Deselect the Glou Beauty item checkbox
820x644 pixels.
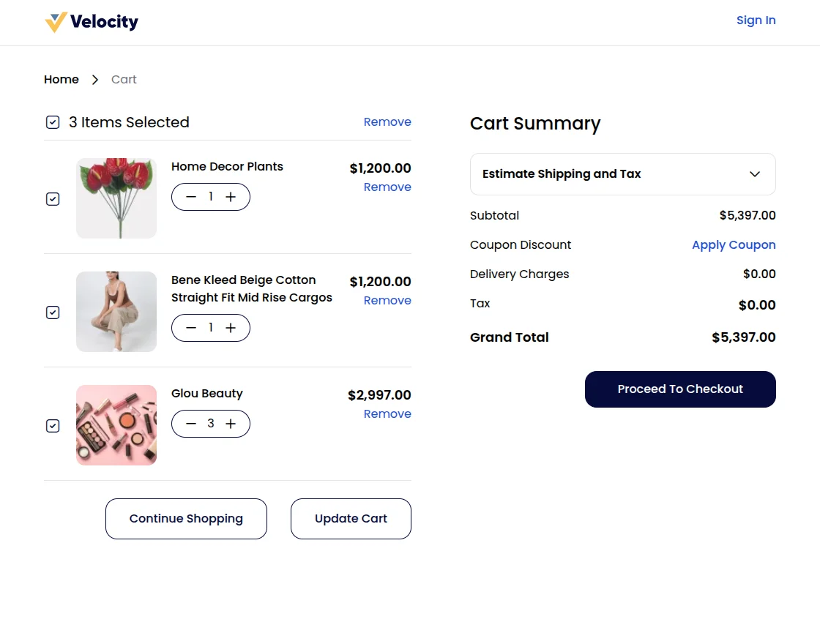coord(53,426)
